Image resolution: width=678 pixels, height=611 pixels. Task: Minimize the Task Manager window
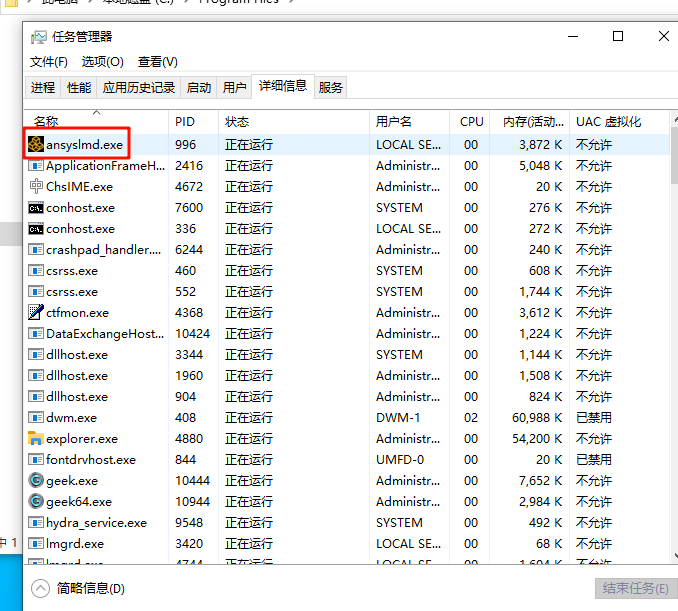point(573,36)
